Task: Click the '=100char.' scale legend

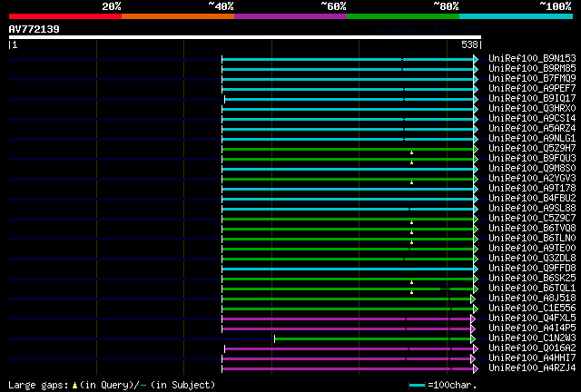Action: coord(452,385)
